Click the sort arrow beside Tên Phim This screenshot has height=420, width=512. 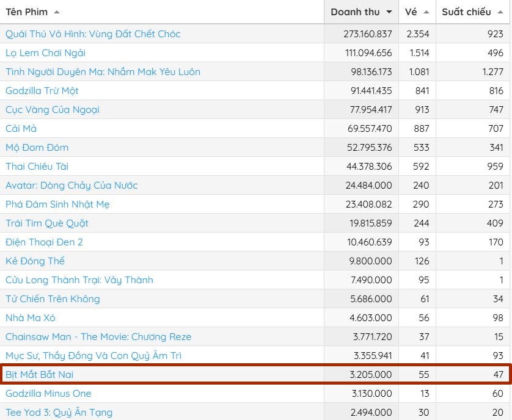click(x=57, y=12)
